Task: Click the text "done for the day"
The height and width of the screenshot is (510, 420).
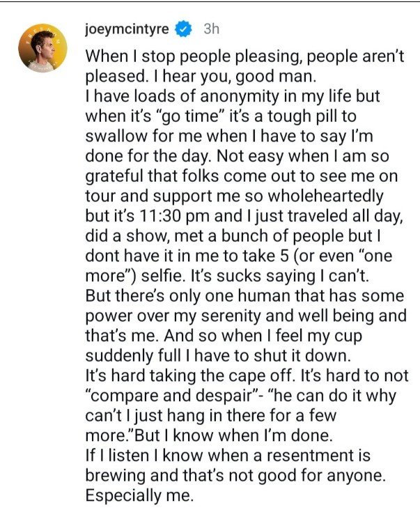Action: click(147, 156)
